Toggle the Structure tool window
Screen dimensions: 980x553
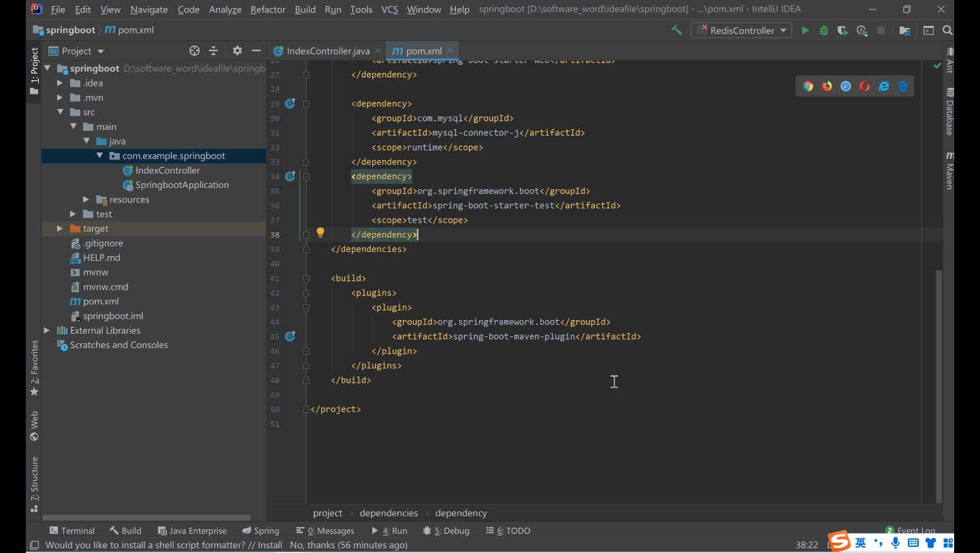click(34, 484)
